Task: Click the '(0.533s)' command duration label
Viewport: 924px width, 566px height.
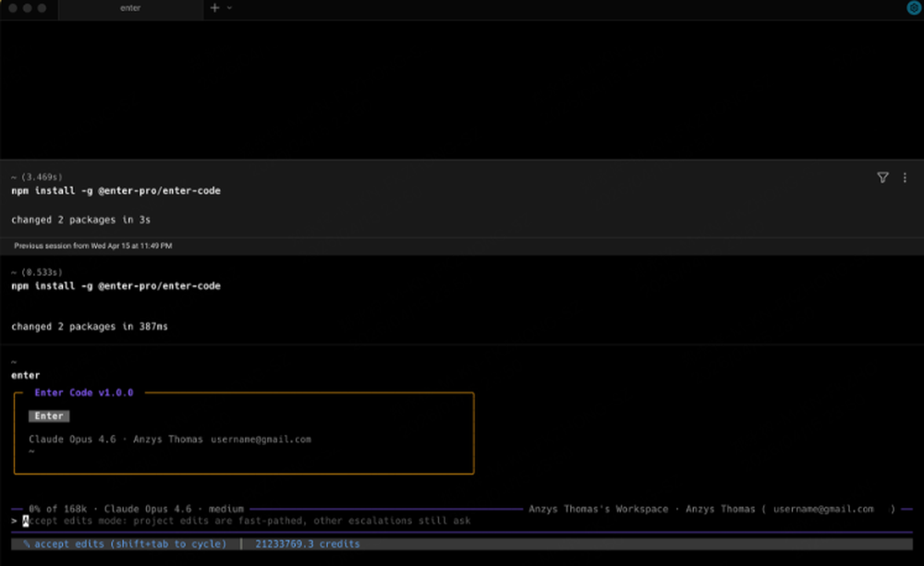Action: [42, 272]
